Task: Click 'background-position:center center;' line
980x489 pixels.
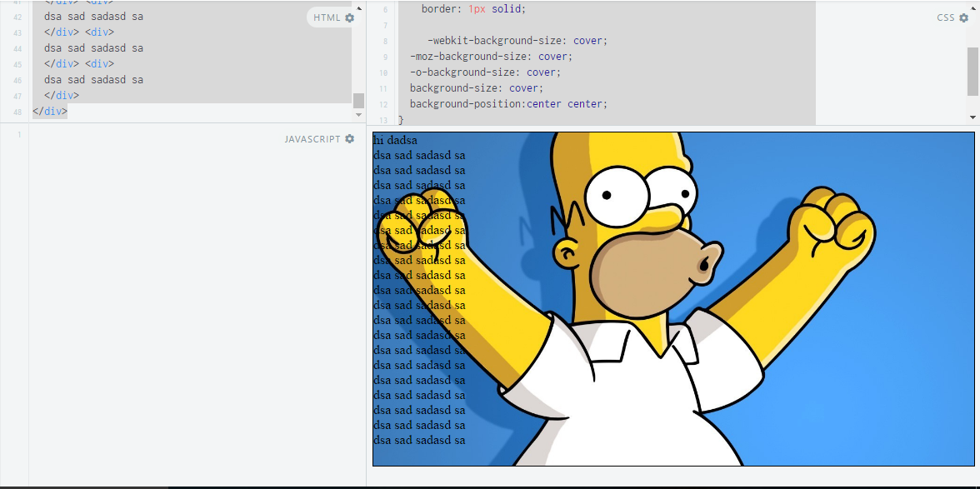Action: (508, 103)
